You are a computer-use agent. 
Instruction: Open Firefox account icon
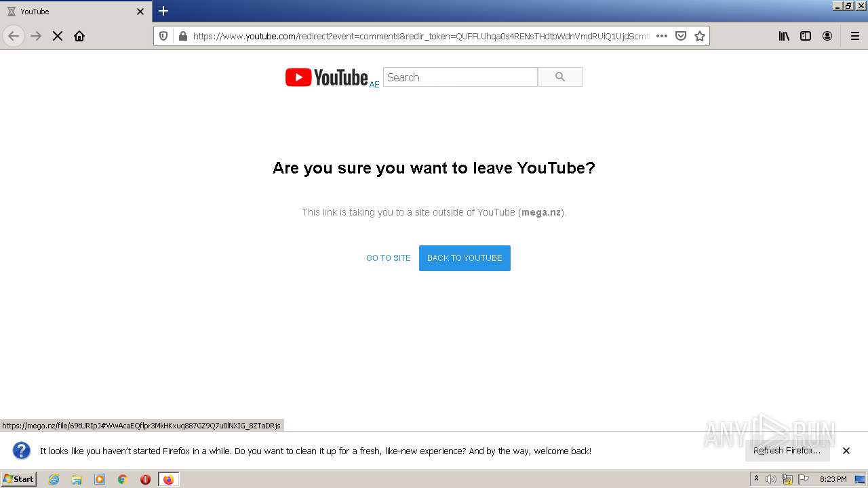pyautogui.click(x=827, y=36)
